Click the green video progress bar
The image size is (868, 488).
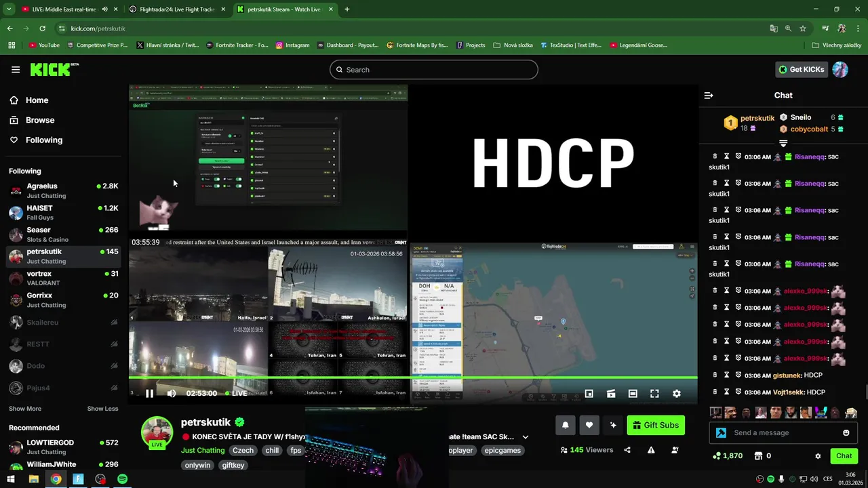pyautogui.click(x=413, y=378)
